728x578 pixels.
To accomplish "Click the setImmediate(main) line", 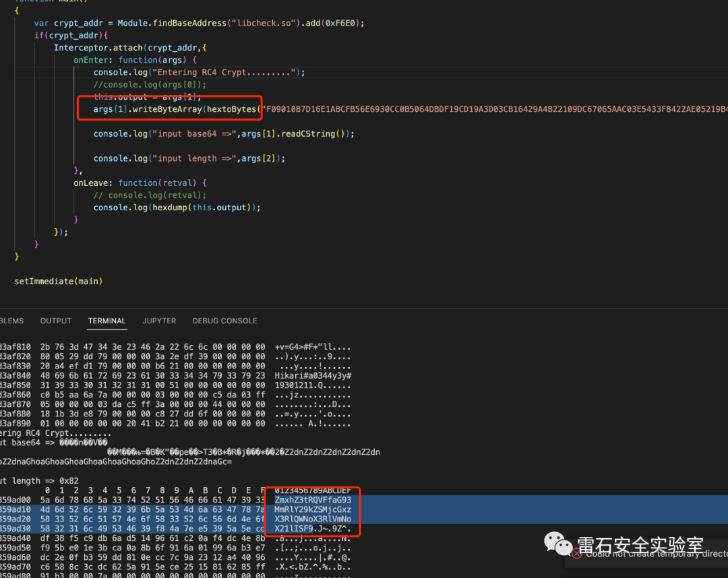I will tap(59, 281).
